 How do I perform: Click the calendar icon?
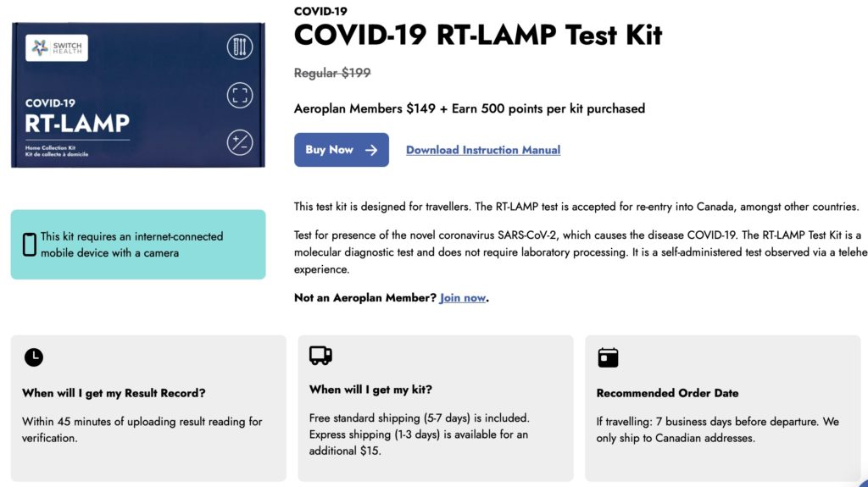point(608,357)
